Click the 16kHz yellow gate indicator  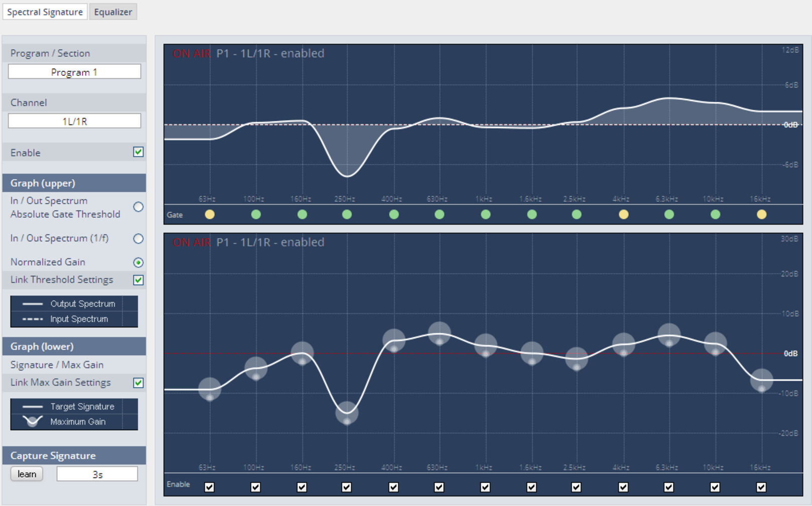(x=762, y=215)
